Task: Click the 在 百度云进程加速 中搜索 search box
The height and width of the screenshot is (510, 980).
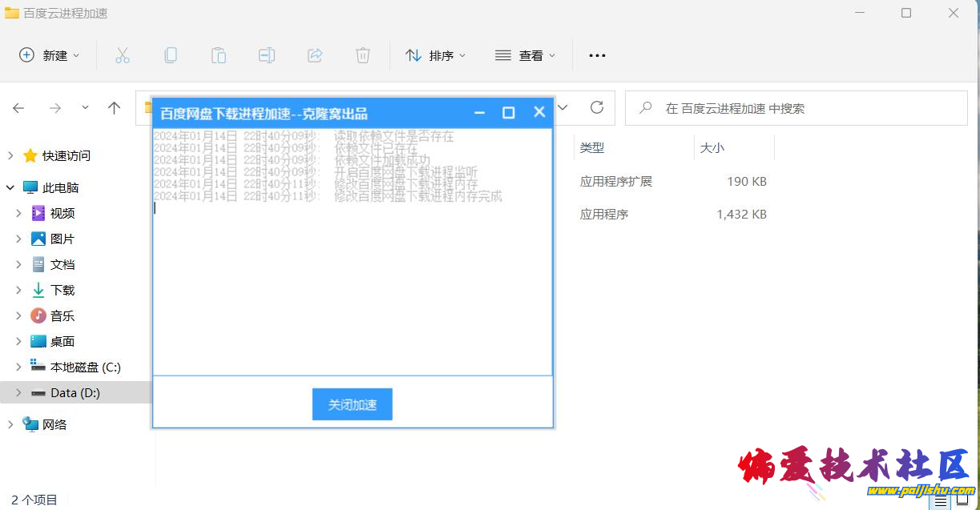Action: [793, 107]
